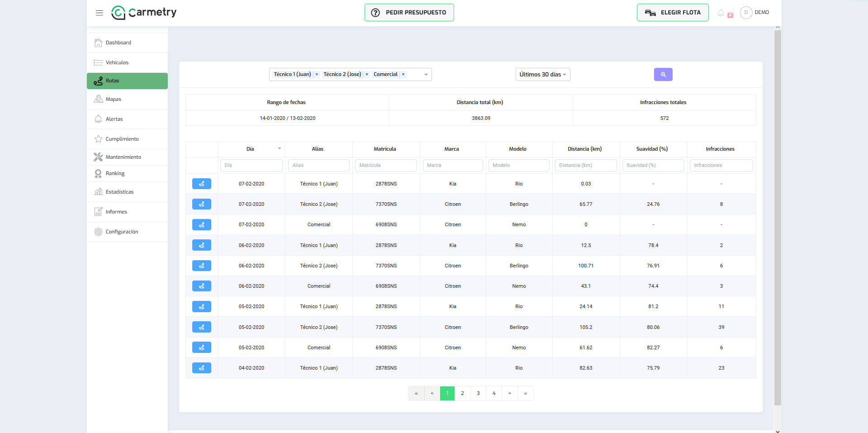Go to next page with > button
This screenshot has width=868, height=433.
click(x=510, y=393)
